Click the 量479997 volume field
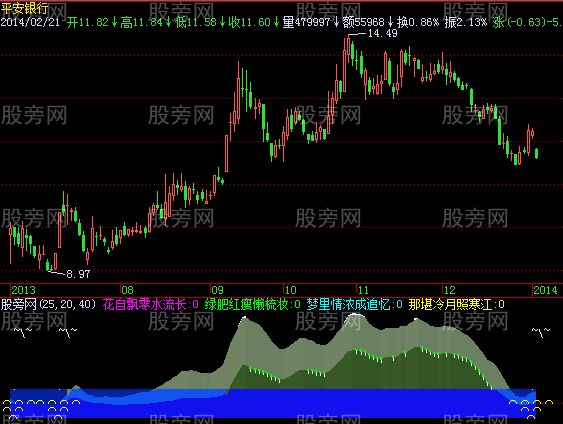 pyautogui.click(x=306, y=22)
